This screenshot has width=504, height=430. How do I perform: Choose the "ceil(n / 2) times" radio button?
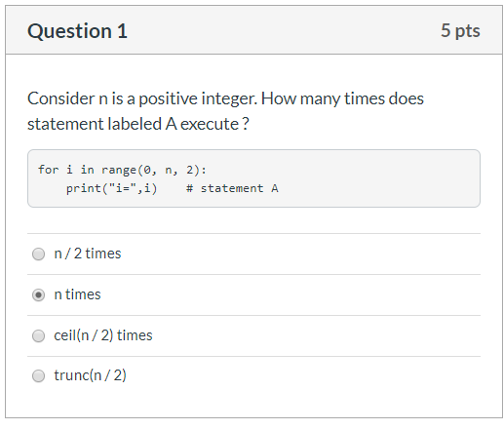coord(38,335)
